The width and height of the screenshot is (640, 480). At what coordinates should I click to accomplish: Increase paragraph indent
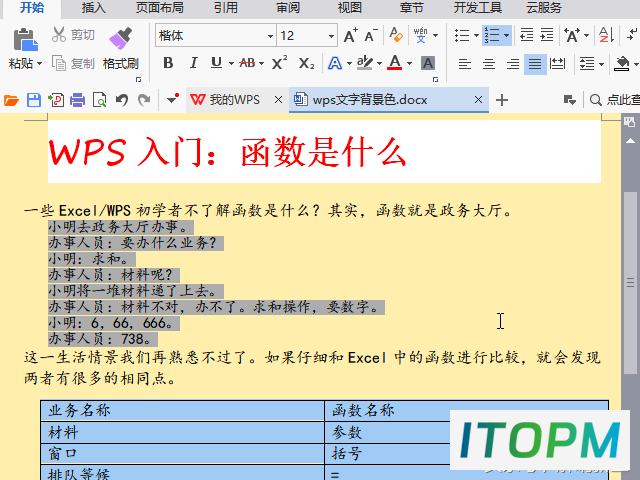click(547, 35)
